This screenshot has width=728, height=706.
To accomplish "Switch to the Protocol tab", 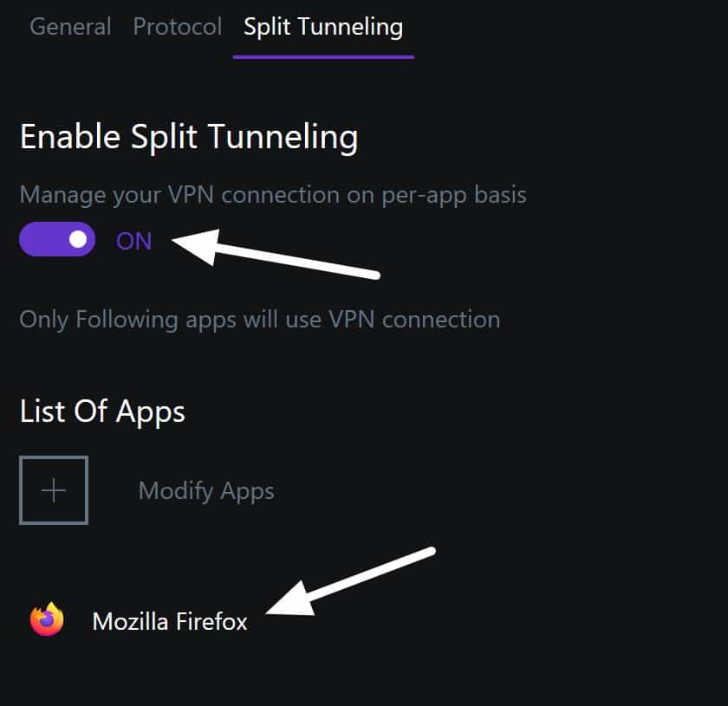I will click(x=177, y=27).
